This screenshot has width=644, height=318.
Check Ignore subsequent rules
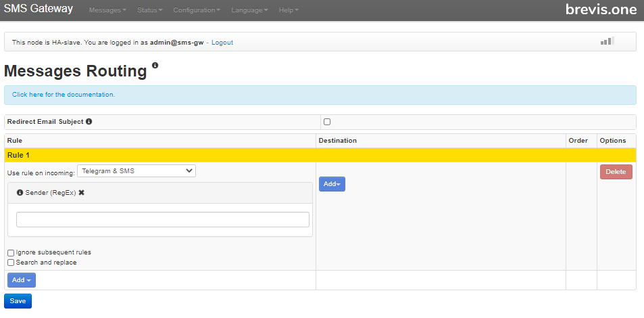pos(11,253)
